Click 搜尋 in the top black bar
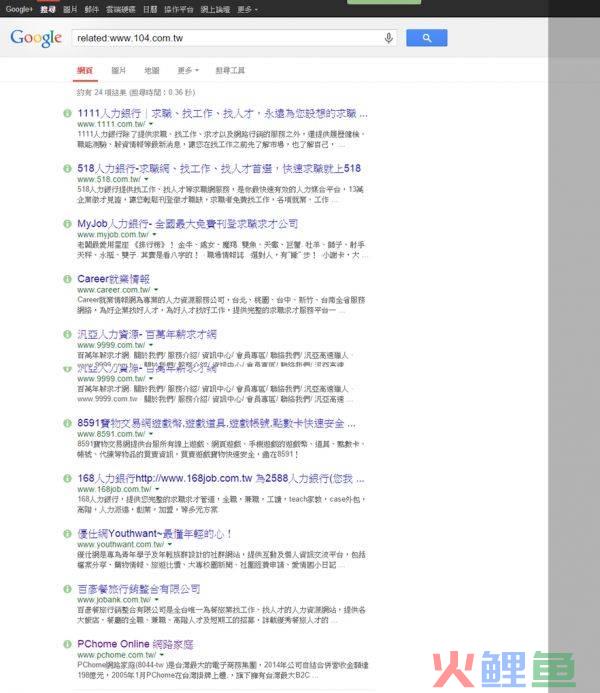This screenshot has width=600, height=693. [x=48, y=9]
